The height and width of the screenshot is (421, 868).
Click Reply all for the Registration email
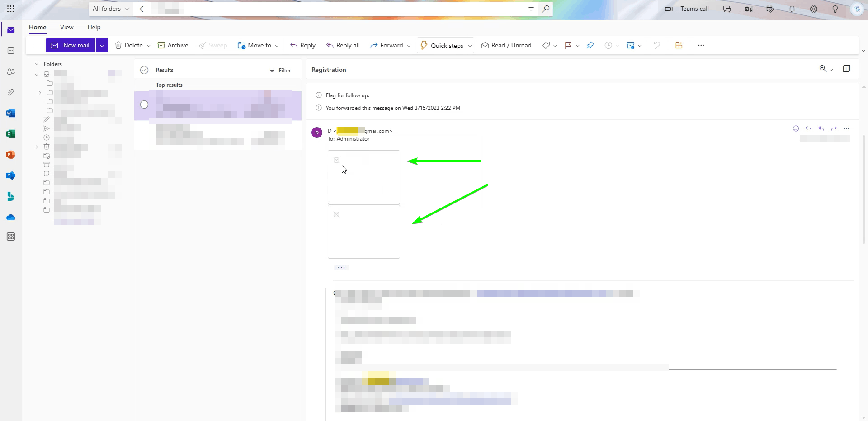[343, 45]
